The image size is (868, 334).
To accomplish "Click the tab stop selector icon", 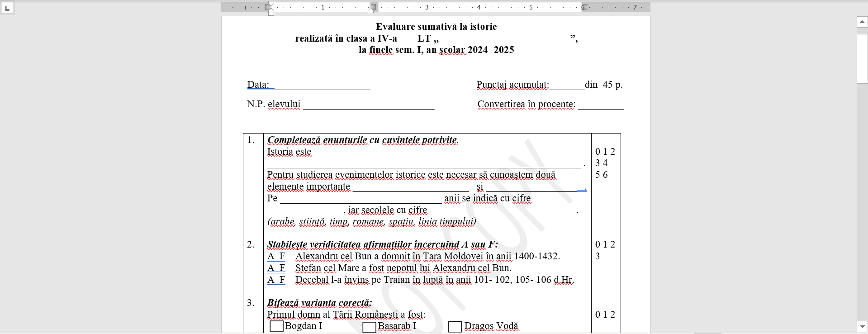I will (7, 8).
